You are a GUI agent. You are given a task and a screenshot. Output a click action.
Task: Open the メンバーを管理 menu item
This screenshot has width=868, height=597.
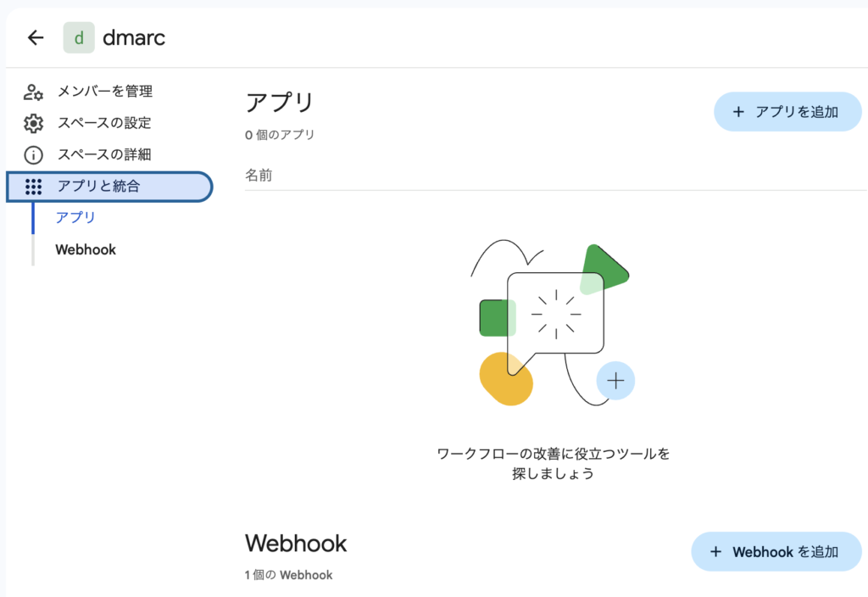point(105,92)
